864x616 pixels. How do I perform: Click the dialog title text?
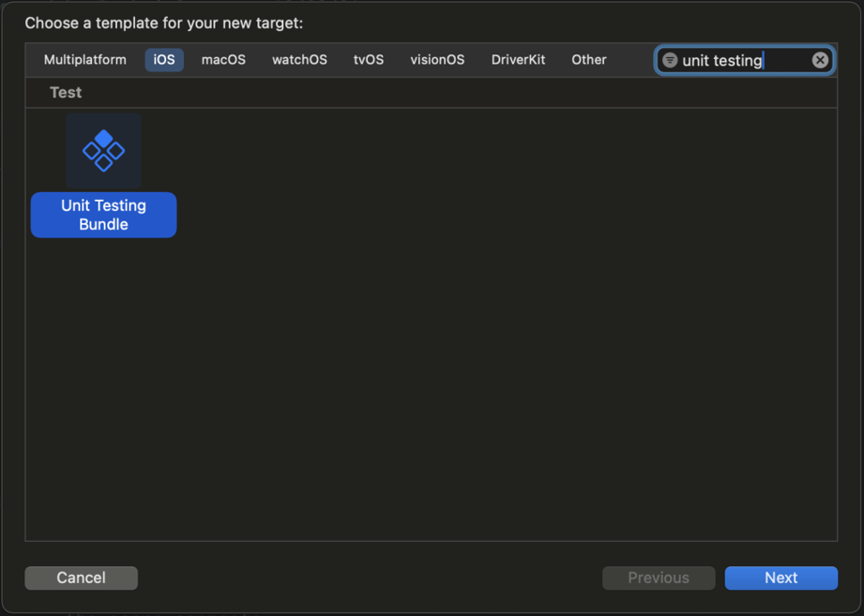pos(163,23)
